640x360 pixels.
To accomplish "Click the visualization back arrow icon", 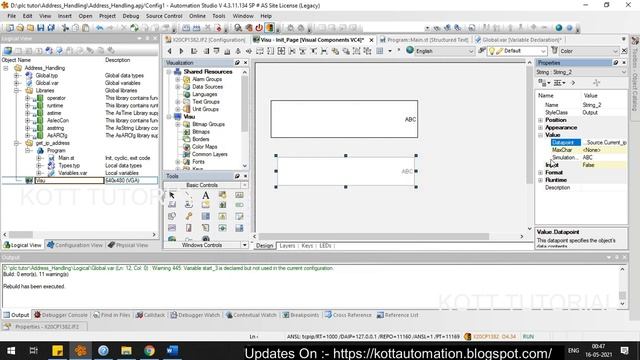I will tap(170, 51).
